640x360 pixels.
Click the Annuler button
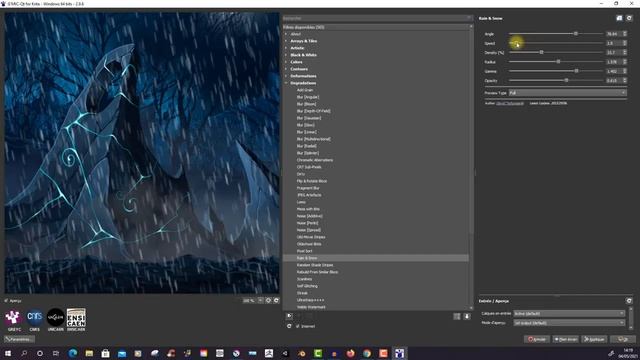click(x=537, y=339)
